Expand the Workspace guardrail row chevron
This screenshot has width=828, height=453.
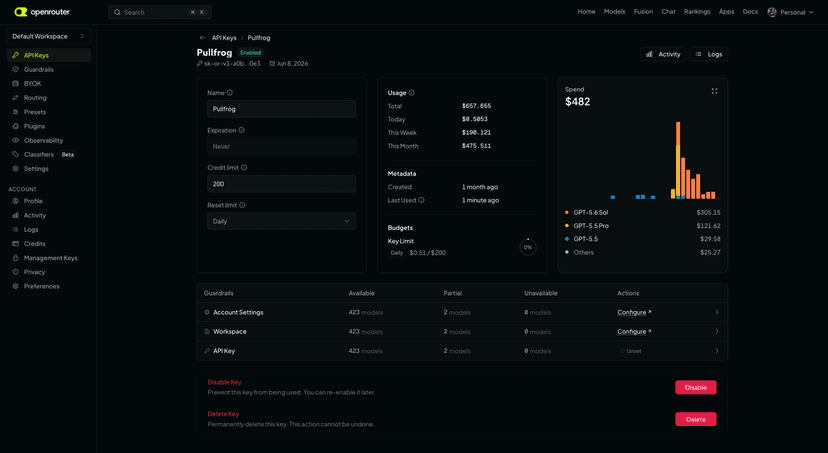coord(717,332)
